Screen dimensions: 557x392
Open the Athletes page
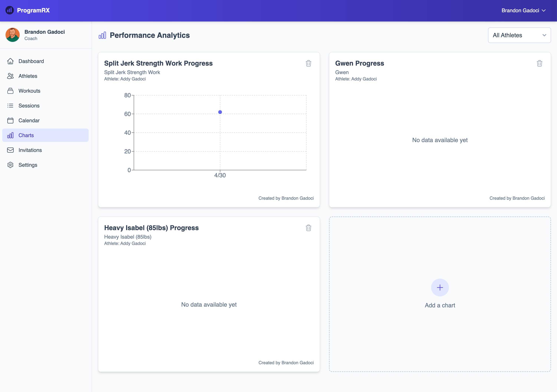click(45, 76)
